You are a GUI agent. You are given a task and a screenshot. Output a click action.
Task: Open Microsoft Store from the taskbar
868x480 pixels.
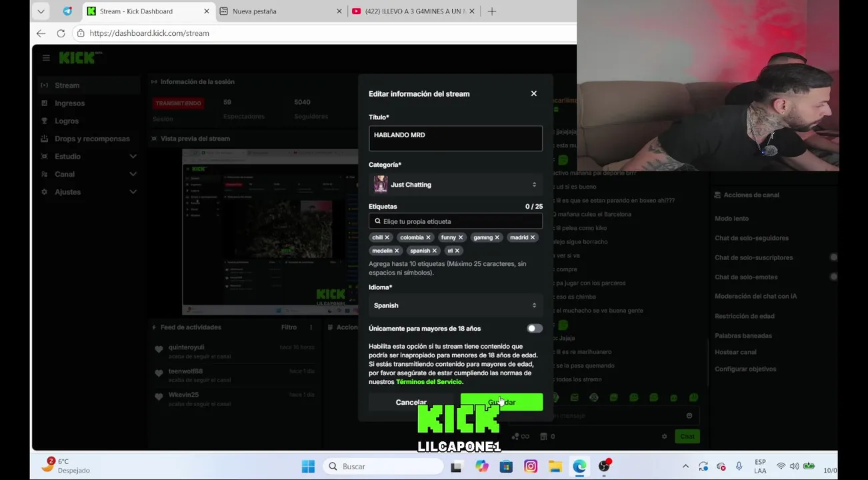[506, 467]
